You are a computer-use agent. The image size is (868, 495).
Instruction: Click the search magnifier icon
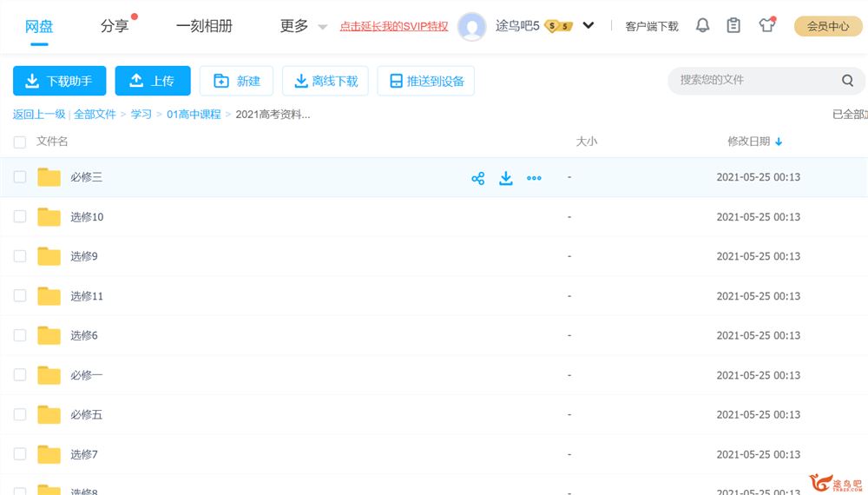pos(847,81)
